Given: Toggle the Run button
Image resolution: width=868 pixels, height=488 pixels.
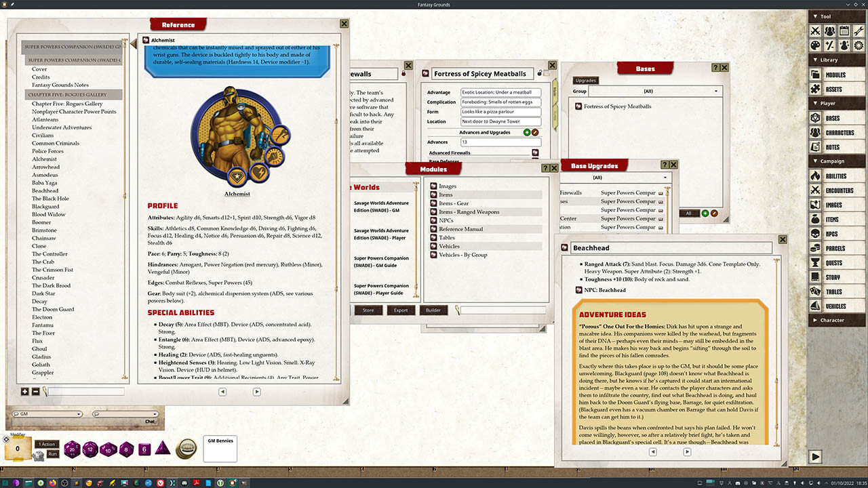Looking at the screenshot, I should point(52,453).
